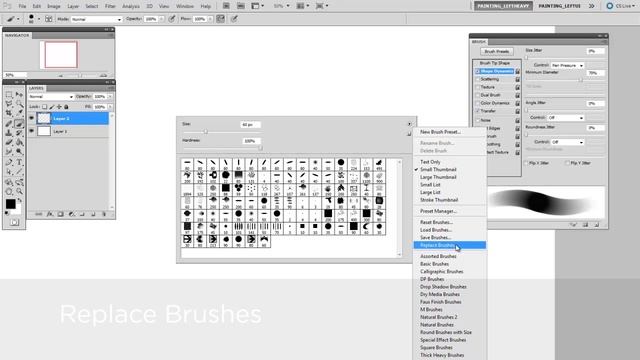Select the Move tool in toolbox
The width and height of the screenshot is (640, 360).
point(19,95)
